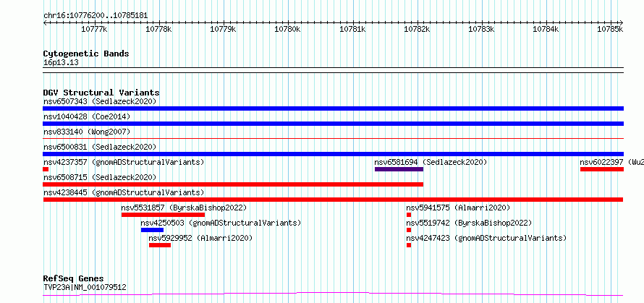Open the nsv1040428 (Coe2014) label
This screenshot has width=644, height=303.
pyautogui.click(x=87, y=116)
